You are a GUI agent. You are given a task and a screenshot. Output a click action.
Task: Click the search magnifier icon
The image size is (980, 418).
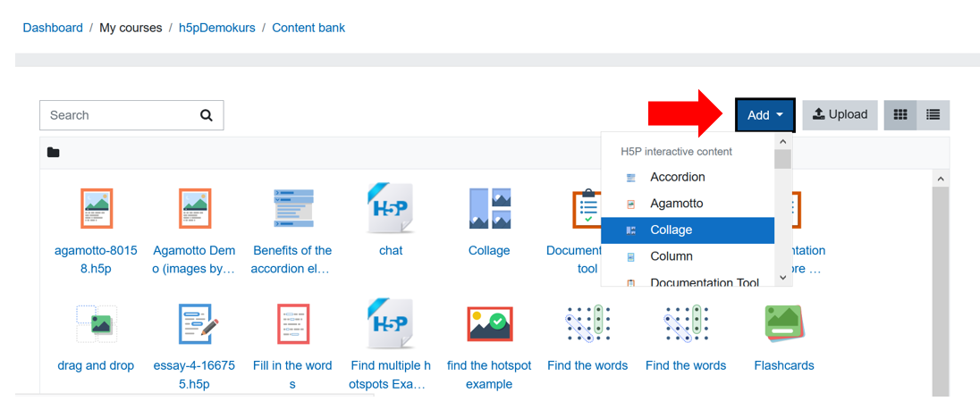coord(207,115)
